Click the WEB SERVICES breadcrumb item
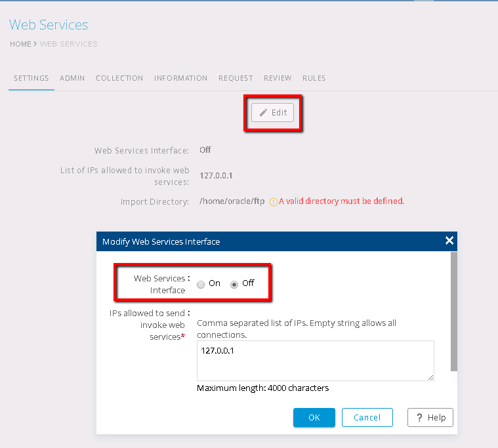The height and width of the screenshot is (448, 498). tap(69, 44)
